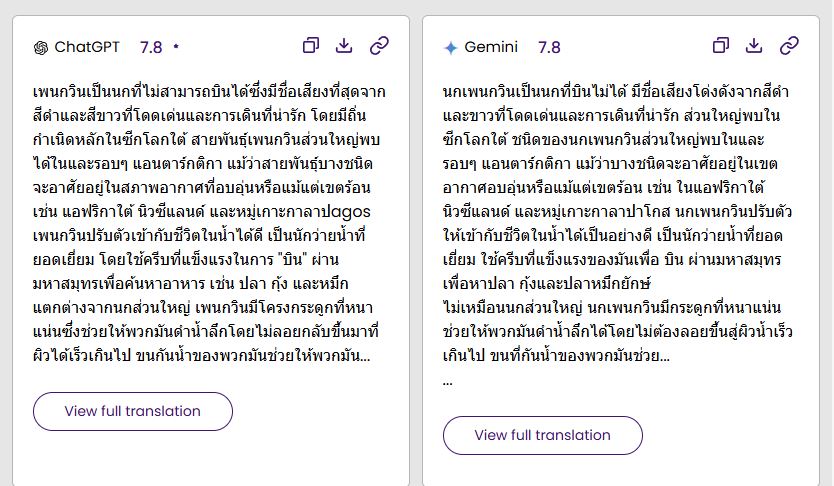The width and height of the screenshot is (834, 486).
Task: Click the ChatGPT model name label
Action: 87,47
